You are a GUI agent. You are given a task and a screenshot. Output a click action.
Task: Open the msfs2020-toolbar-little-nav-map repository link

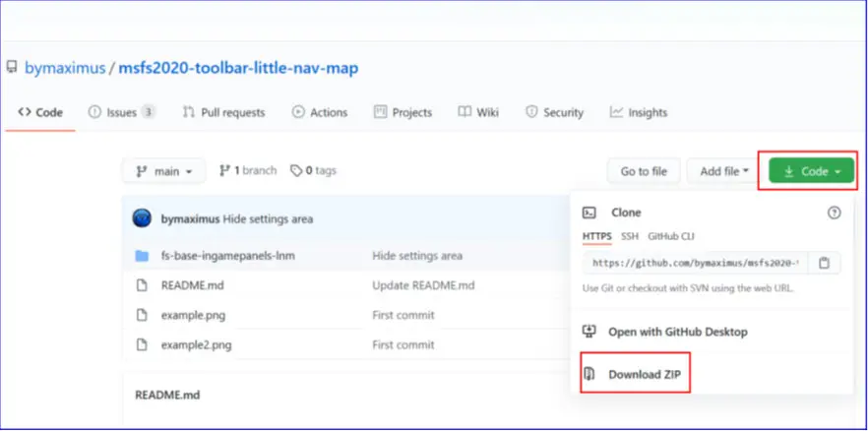pyautogui.click(x=238, y=68)
